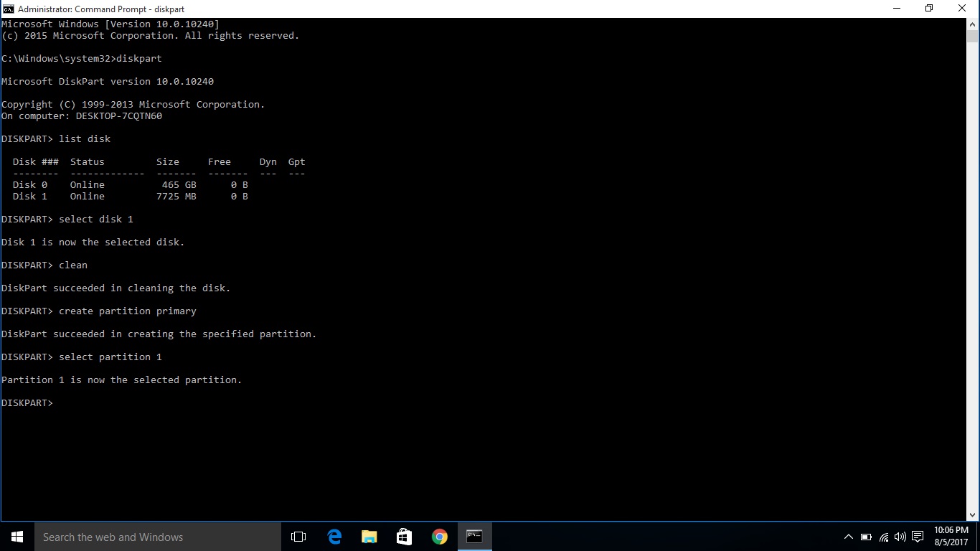The height and width of the screenshot is (551, 980).
Task: Click 'Microsoft Windows [Version 10.0.10240]' line
Action: point(110,24)
